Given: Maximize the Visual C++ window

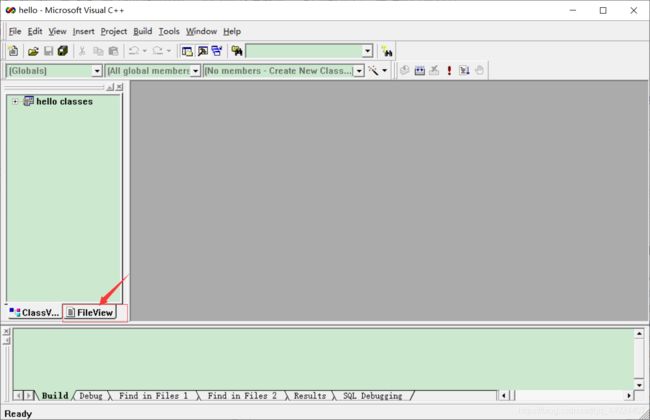Looking at the screenshot, I should tap(603, 10).
